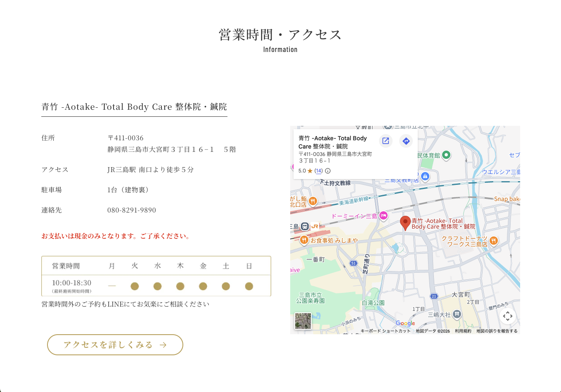Click お食事処 みしまや restaurant marker

pos(304,240)
